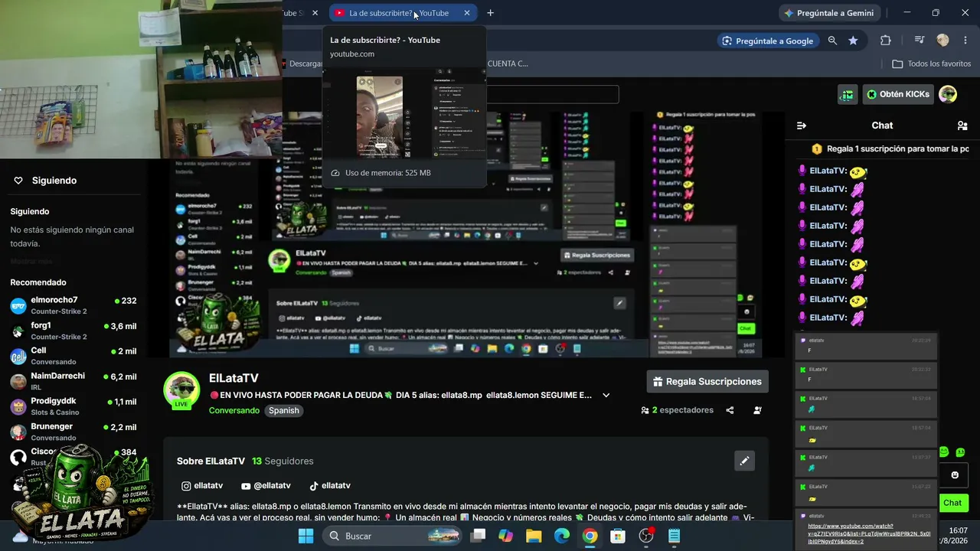Close the 'La de subscribirte?' YouTube tab

(x=467, y=13)
